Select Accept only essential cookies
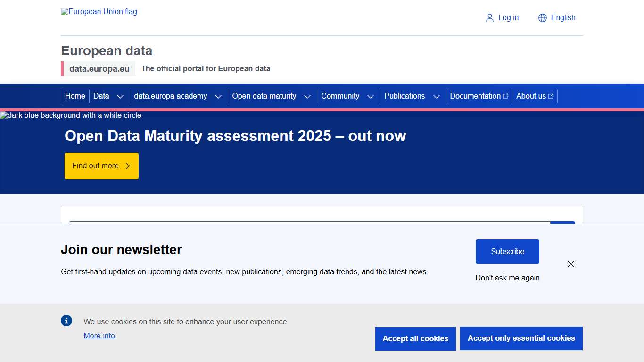Image resolution: width=644 pixels, height=362 pixels. point(521,338)
